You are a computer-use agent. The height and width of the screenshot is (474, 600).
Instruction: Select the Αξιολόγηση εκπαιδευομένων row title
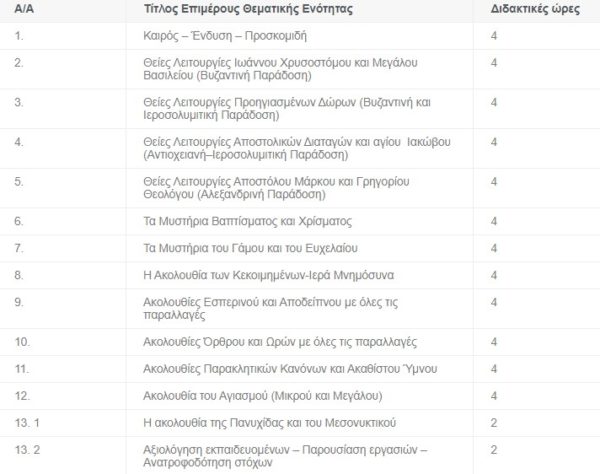pos(285,453)
